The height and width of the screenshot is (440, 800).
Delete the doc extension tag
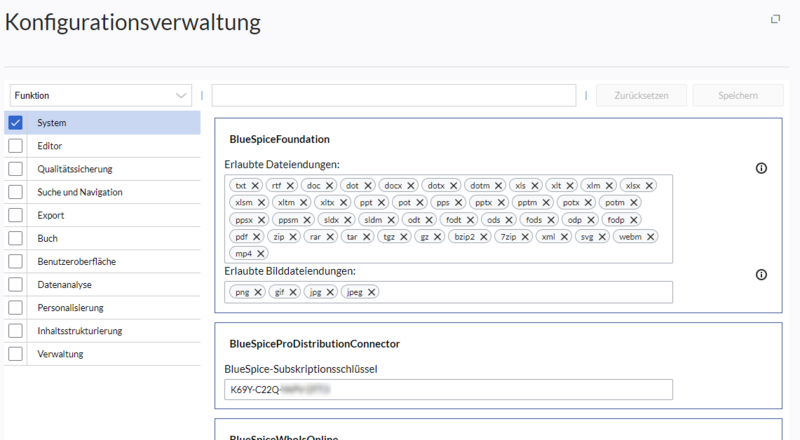point(330,186)
